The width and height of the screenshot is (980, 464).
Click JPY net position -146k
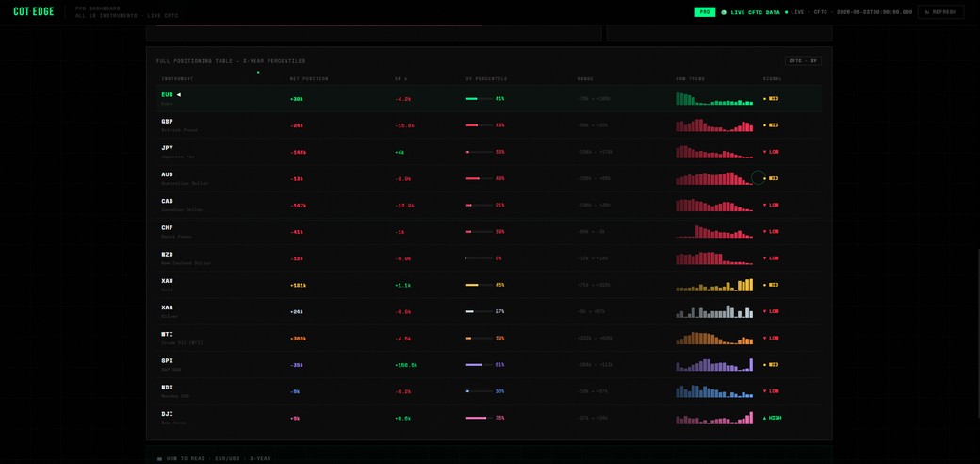coord(298,152)
